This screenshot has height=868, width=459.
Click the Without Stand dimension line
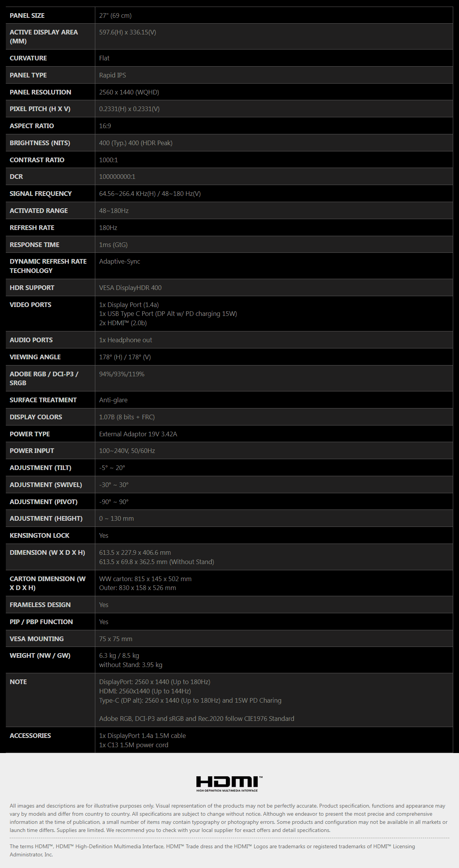156,562
